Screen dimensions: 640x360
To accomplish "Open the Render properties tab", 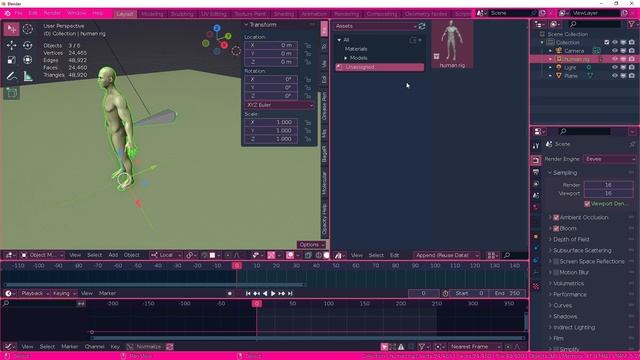I will click(x=536, y=160).
